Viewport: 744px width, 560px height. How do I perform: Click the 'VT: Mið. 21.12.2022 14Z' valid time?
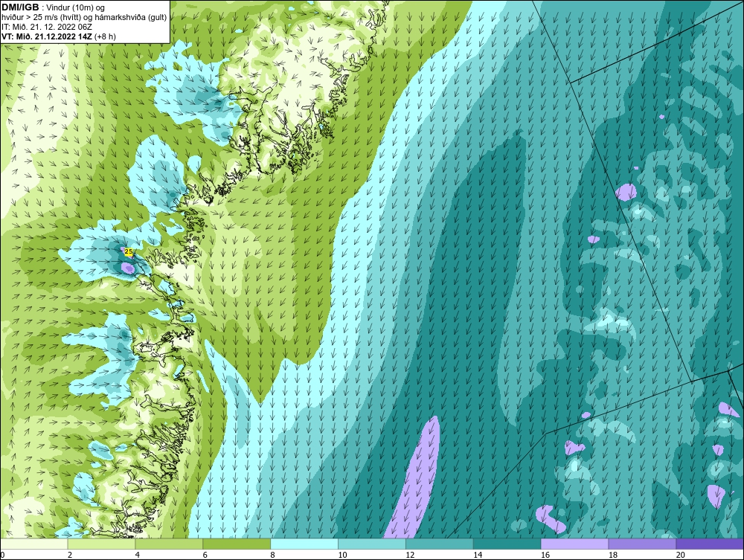[47, 36]
